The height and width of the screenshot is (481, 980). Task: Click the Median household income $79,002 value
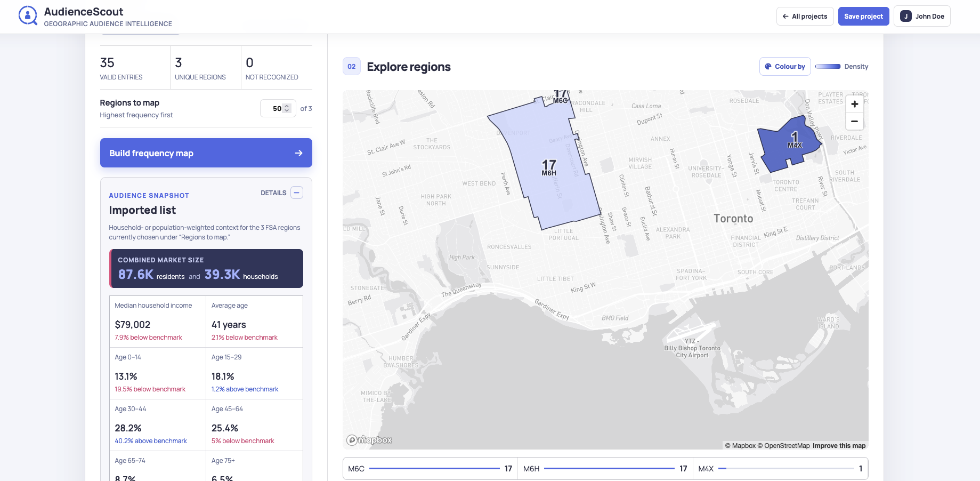click(x=133, y=325)
